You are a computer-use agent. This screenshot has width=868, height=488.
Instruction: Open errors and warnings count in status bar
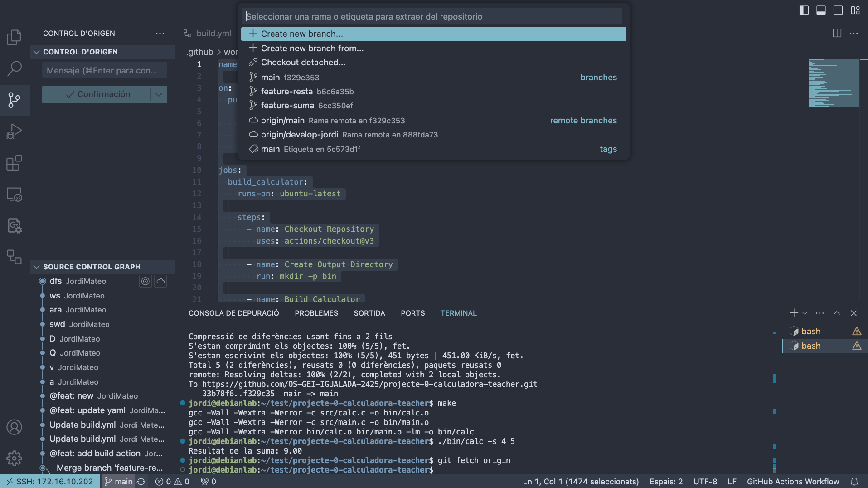172,482
